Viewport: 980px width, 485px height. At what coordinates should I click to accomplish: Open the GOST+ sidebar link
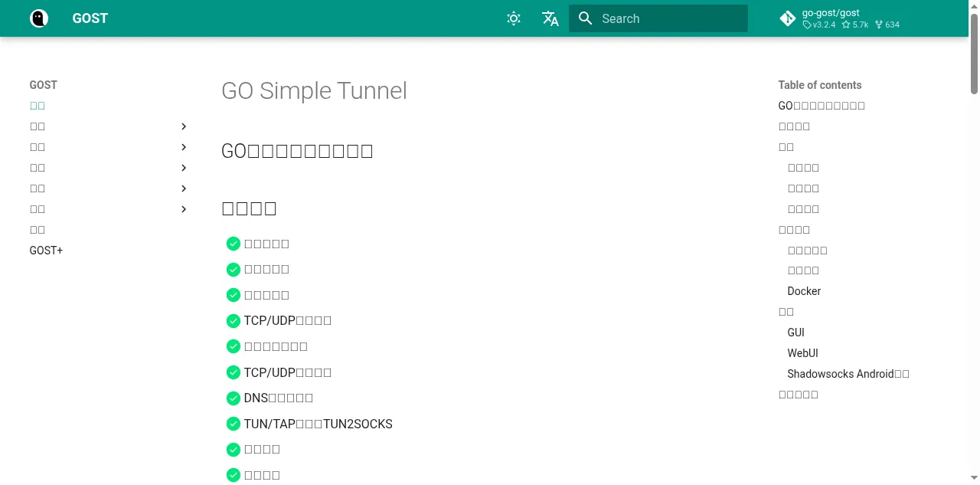pyautogui.click(x=47, y=251)
